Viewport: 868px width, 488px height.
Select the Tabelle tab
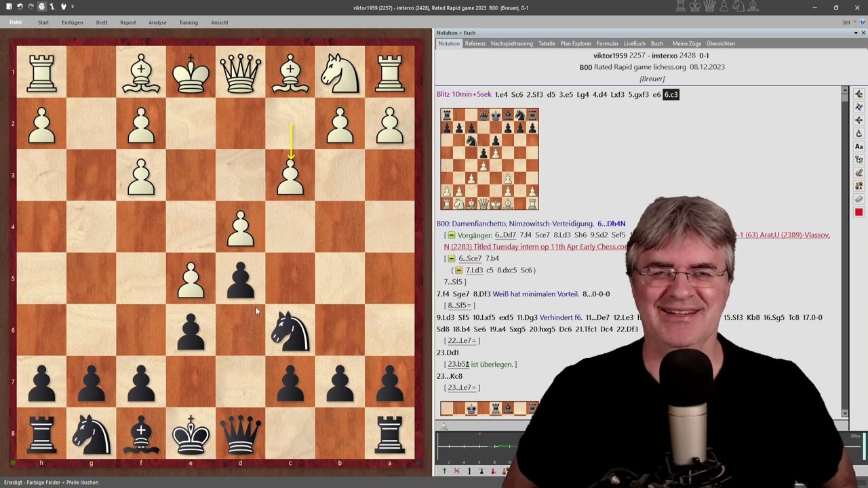(x=547, y=43)
